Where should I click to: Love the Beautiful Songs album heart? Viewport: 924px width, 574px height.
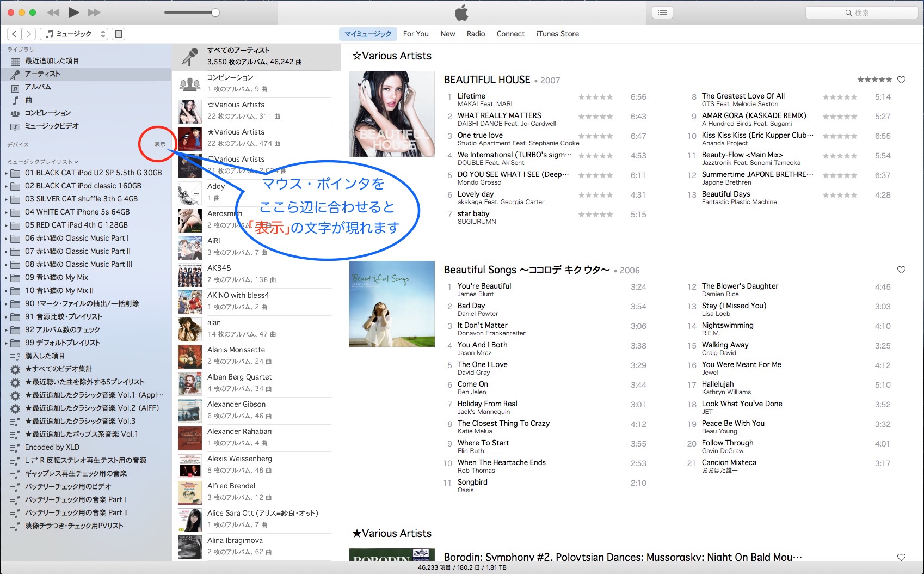[x=901, y=270]
